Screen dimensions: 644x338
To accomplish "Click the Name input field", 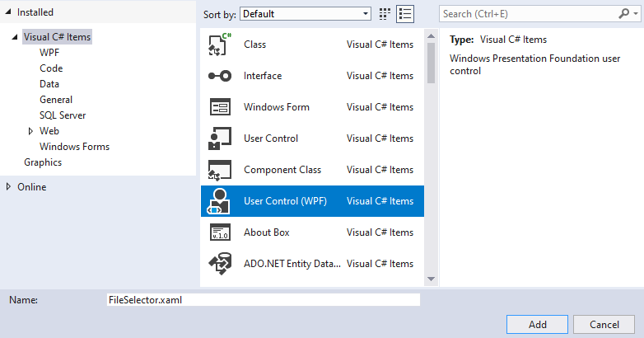I will click(264, 300).
